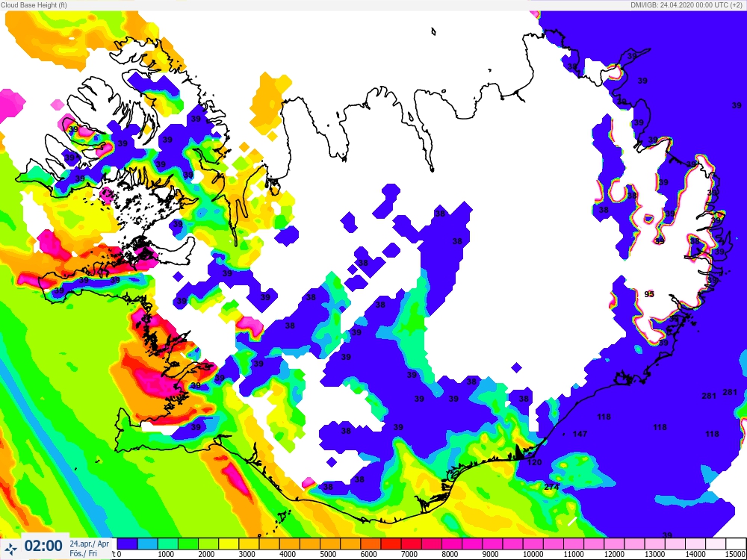The height and width of the screenshot is (560, 747).
Task: Click the 13000 legend value label
Action: (654, 554)
